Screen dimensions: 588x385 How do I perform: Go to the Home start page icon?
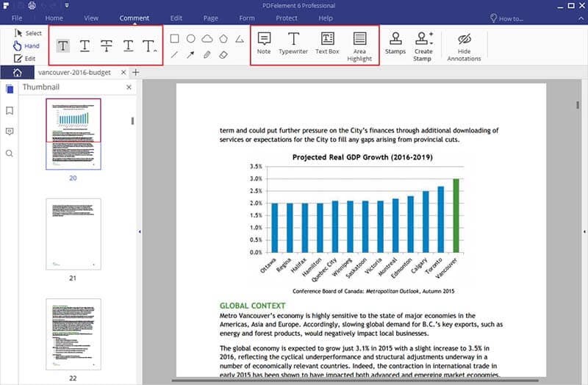(x=17, y=72)
